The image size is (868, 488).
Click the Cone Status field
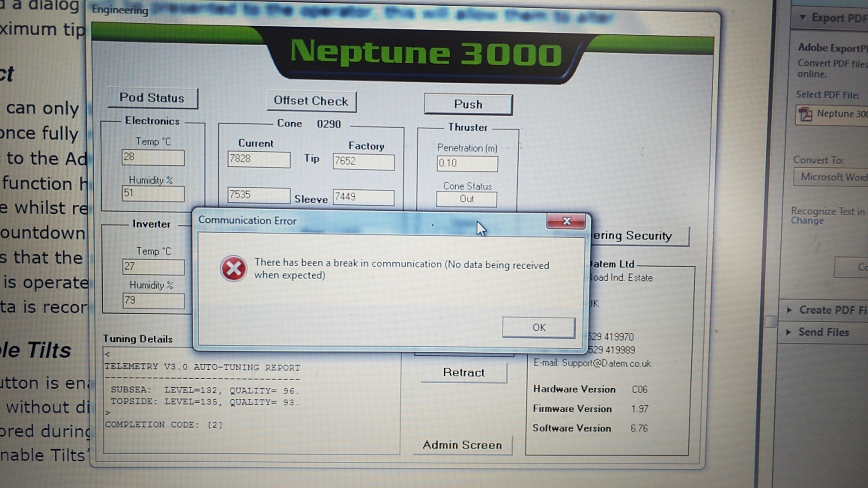pos(467,199)
